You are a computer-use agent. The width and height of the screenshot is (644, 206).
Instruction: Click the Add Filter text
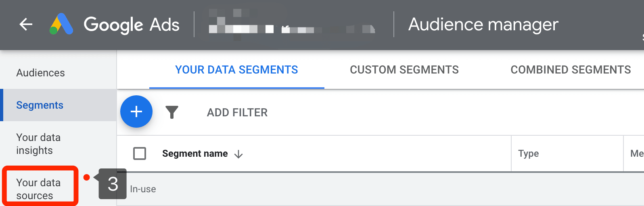coord(237,112)
